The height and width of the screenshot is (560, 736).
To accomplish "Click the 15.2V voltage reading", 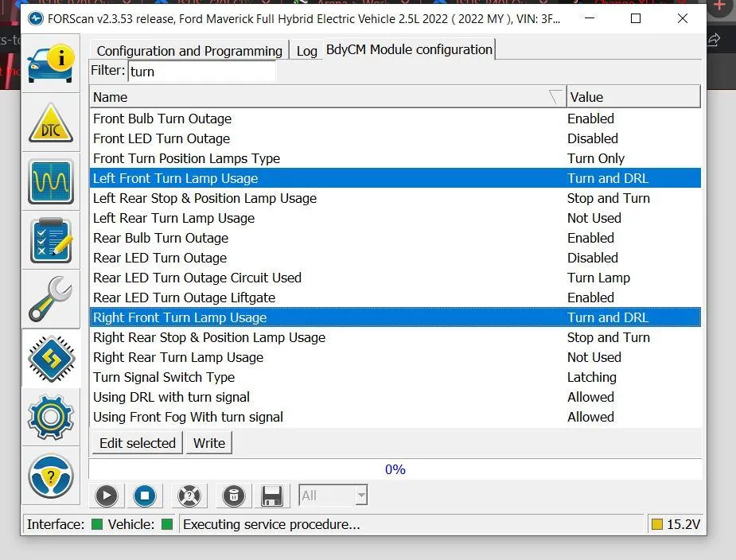I will click(x=683, y=524).
